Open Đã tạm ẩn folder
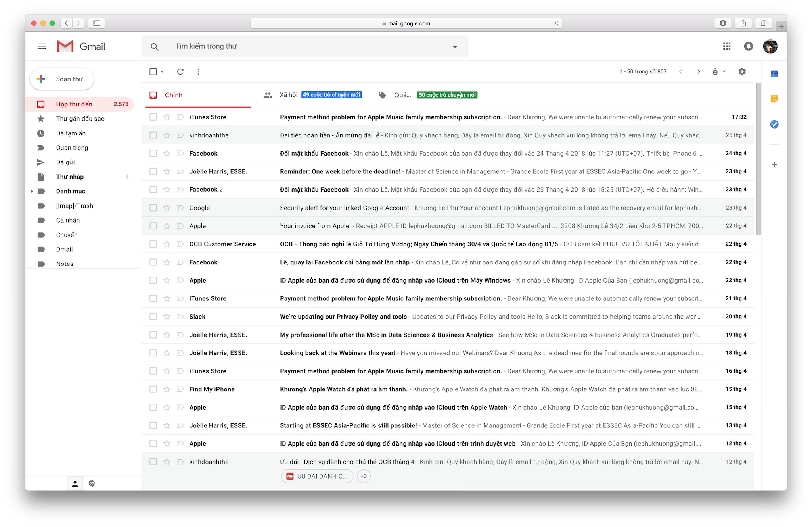Viewport: 812px width, 527px height. coord(80,133)
